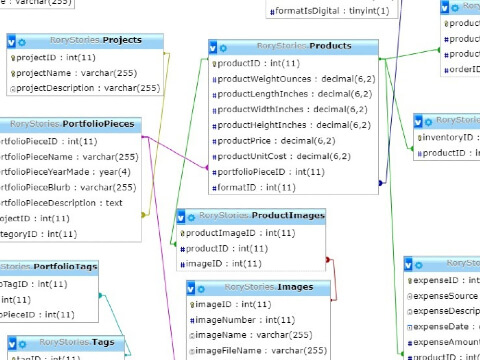This screenshot has height=360, width=480.
Task: Click the key icon beside productImageID
Action: 183,234
